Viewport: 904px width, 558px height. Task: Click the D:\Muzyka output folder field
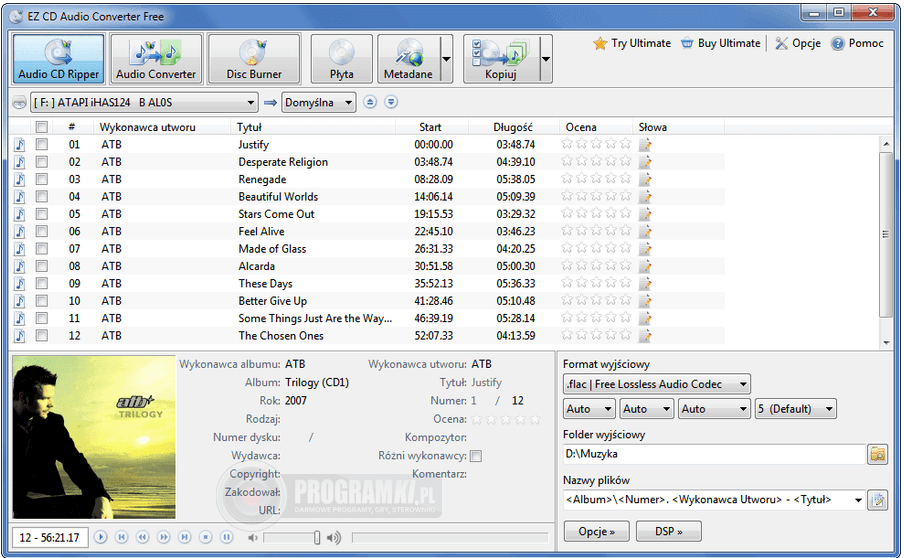(714, 454)
